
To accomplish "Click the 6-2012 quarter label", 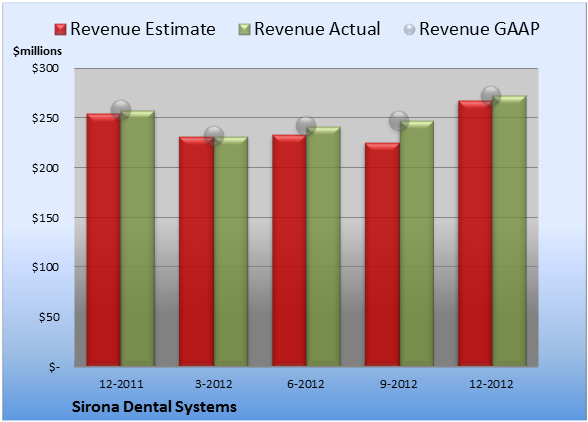I will pyautogui.click(x=306, y=384).
